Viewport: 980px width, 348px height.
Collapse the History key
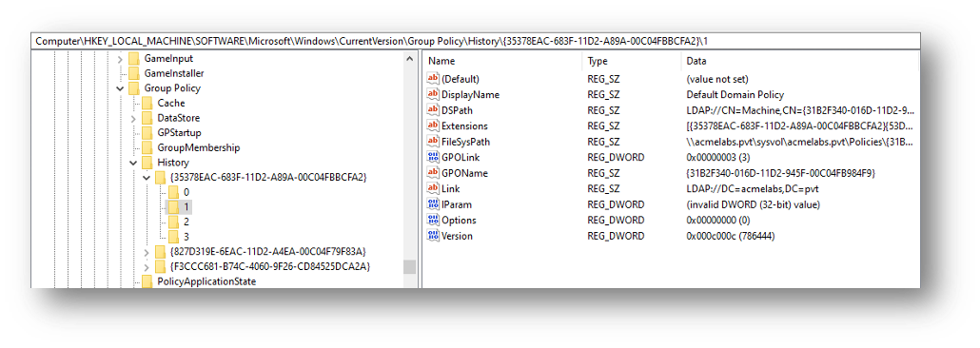pos(133,163)
